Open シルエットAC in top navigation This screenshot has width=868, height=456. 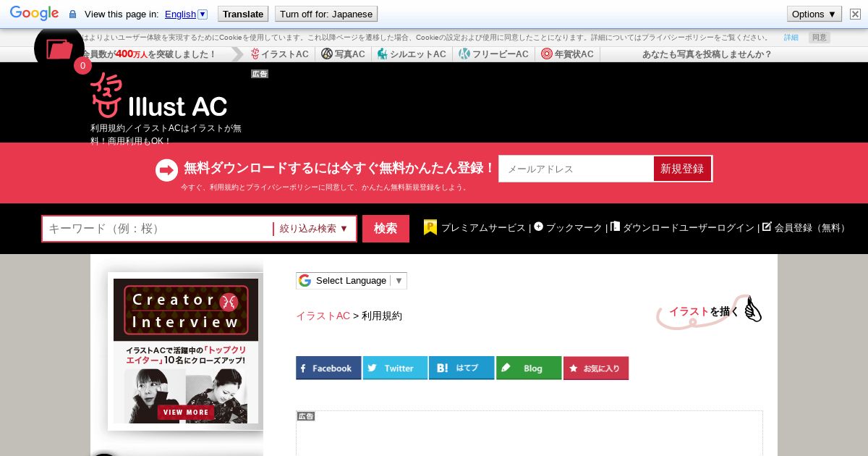point(412,54)
